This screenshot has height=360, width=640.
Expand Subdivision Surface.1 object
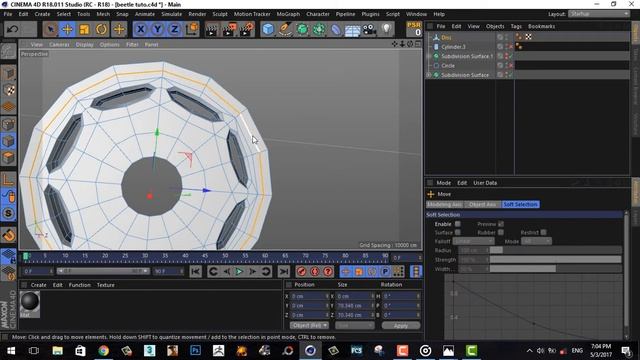428,56
